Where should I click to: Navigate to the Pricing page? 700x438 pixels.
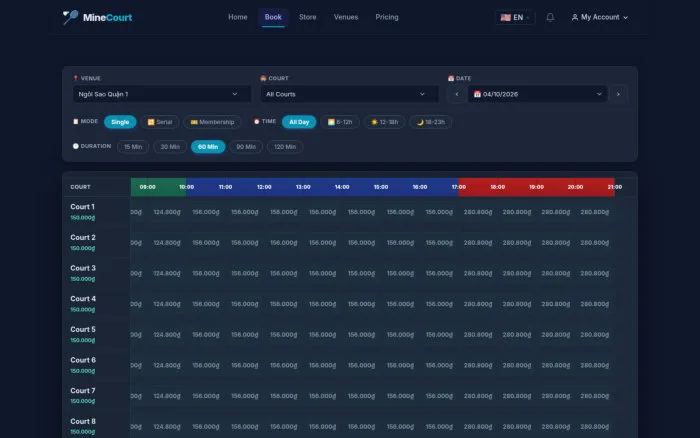387,17
